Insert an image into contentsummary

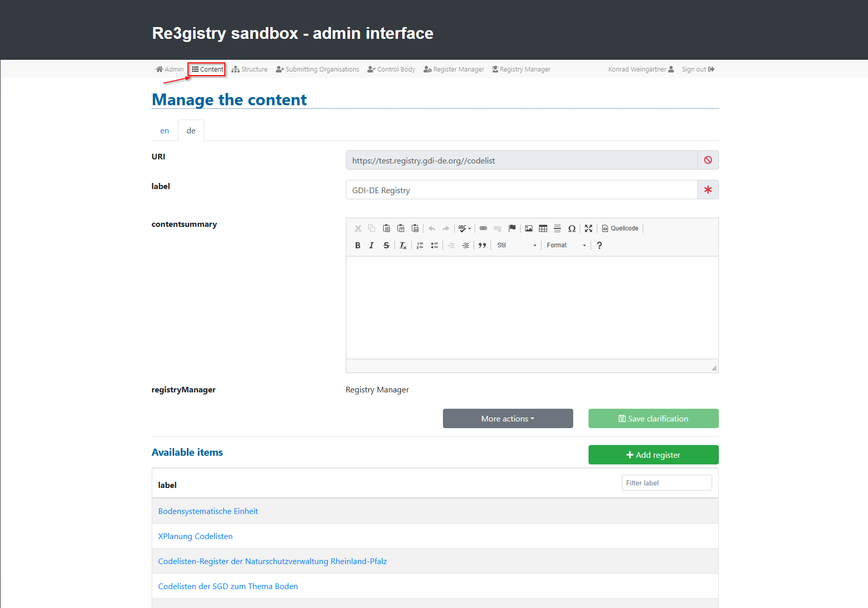pos(529,228)
